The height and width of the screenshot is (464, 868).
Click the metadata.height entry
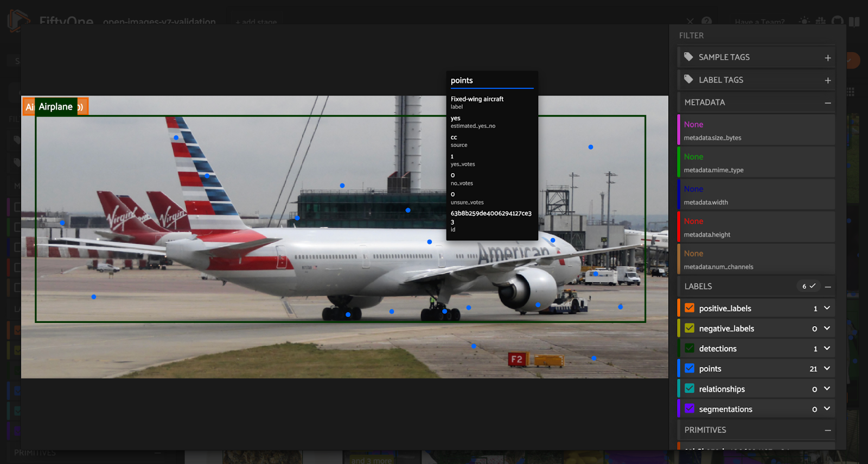point(756,226)
